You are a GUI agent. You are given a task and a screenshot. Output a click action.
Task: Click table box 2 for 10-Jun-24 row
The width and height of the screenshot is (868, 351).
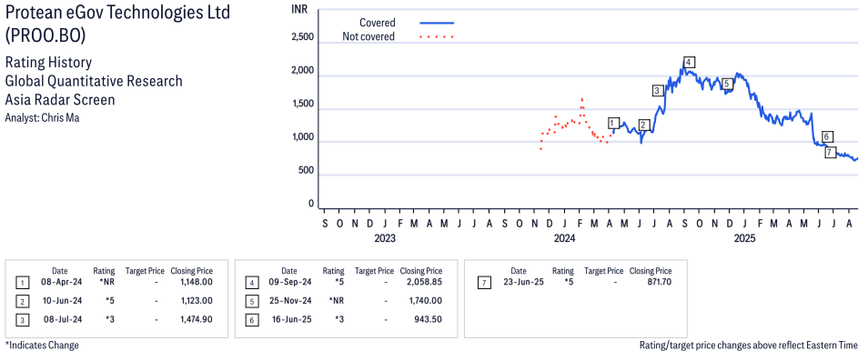22,302
